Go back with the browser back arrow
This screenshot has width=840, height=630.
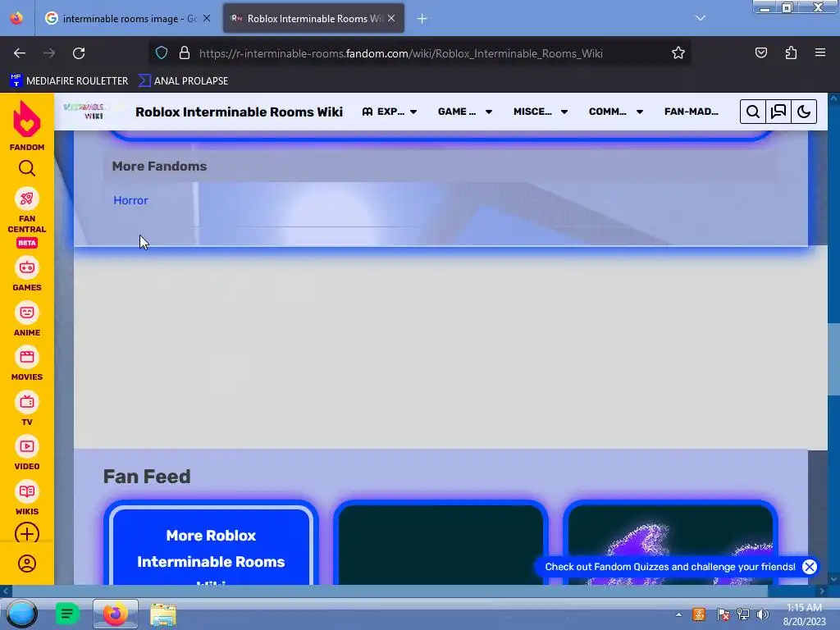click(x=20, y=53)
